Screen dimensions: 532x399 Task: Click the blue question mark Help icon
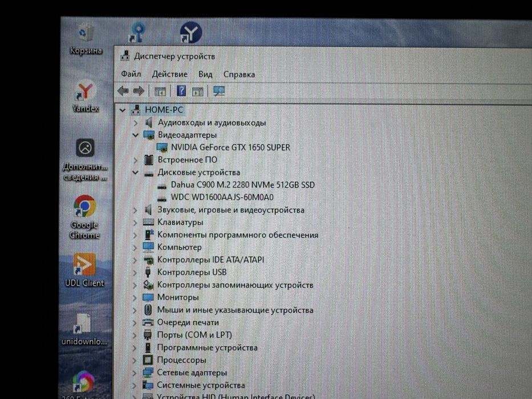coord(181,91)
